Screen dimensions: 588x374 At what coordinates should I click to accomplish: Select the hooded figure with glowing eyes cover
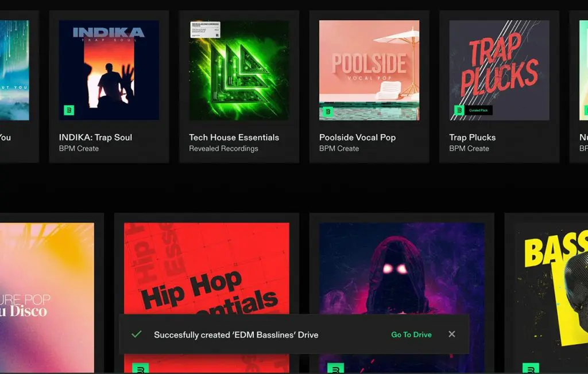pos(401,268)
